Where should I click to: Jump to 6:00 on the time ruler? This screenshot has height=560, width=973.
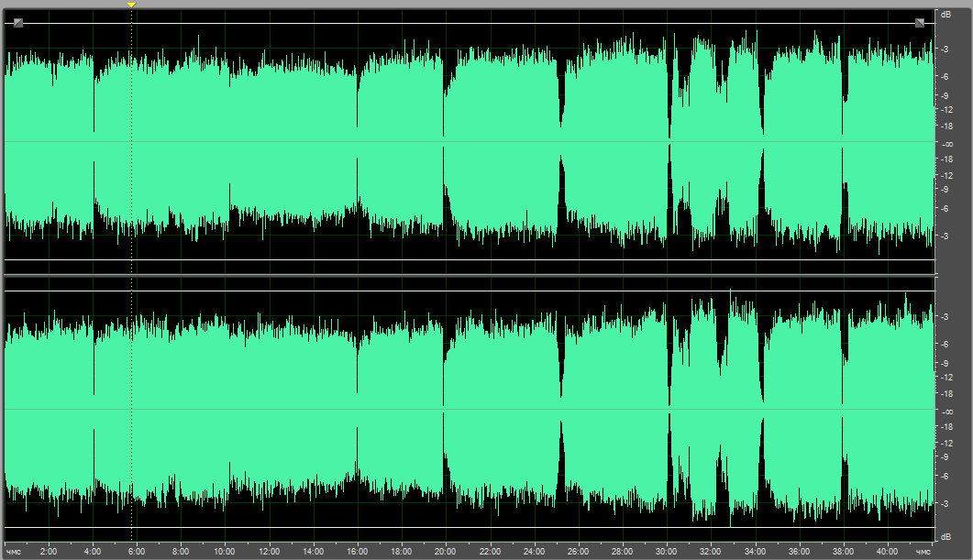click(x=137, y=552)
